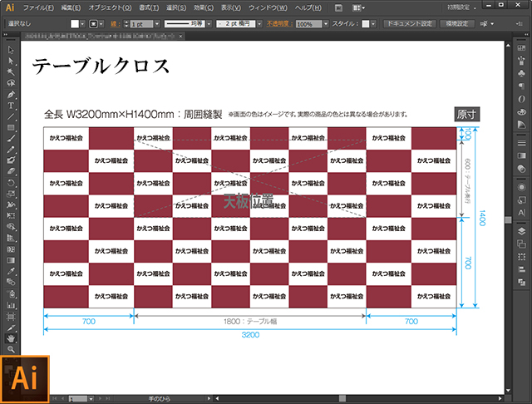Open the Color palette panel icon
This screenshot has width=532, height=404.
click(521, 112)
